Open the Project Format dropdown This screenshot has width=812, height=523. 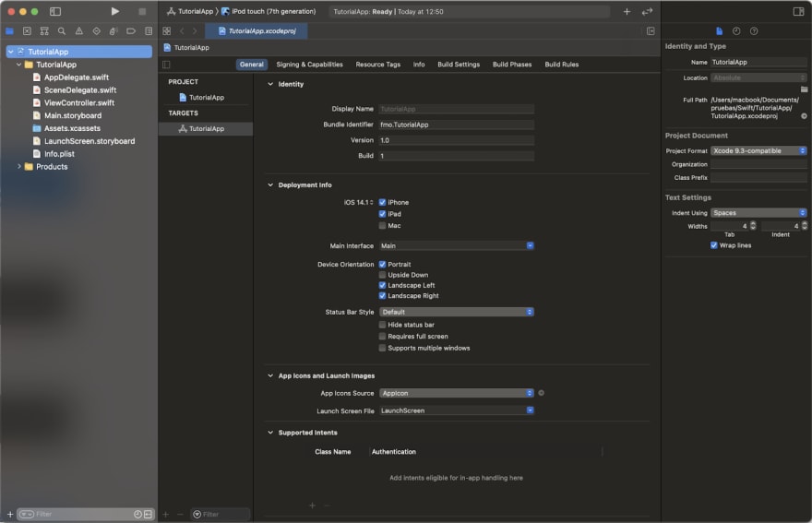tap(758, 150)
